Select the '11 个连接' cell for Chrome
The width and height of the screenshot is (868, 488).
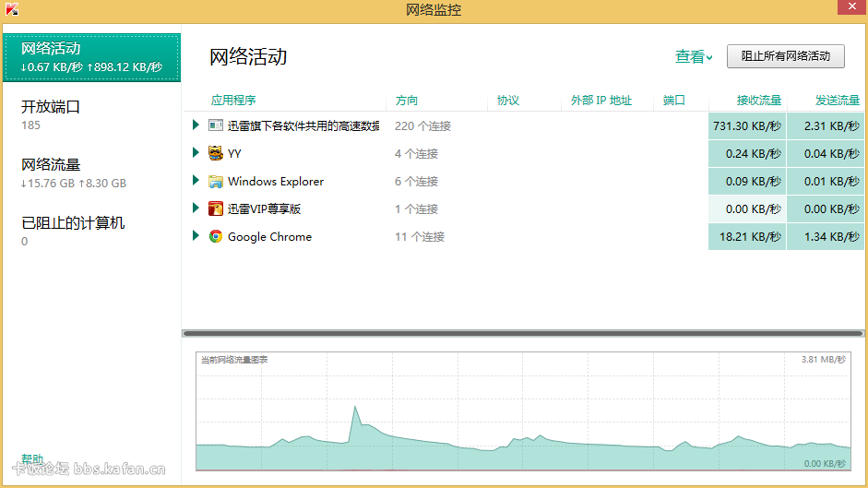click(x=420, y=237)
